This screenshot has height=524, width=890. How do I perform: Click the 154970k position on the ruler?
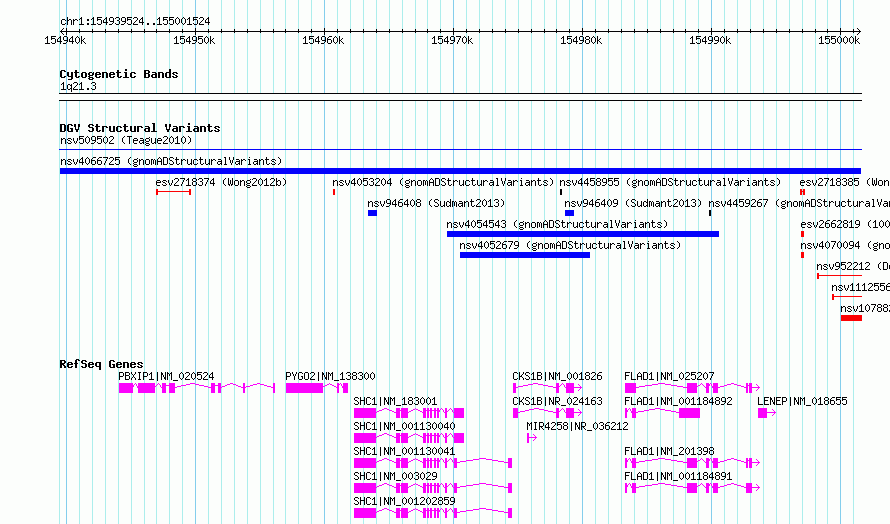(x=452, y=40)
